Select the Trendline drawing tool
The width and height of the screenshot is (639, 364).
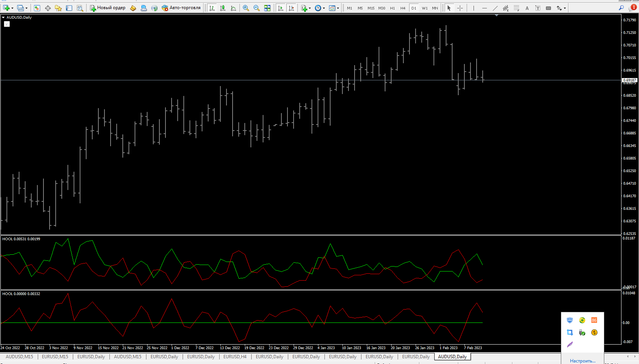495,8
